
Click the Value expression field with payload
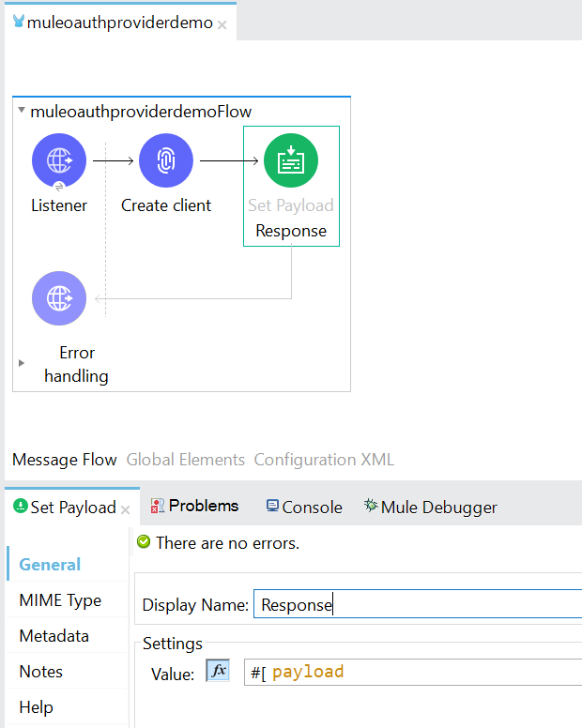(413, 672)
